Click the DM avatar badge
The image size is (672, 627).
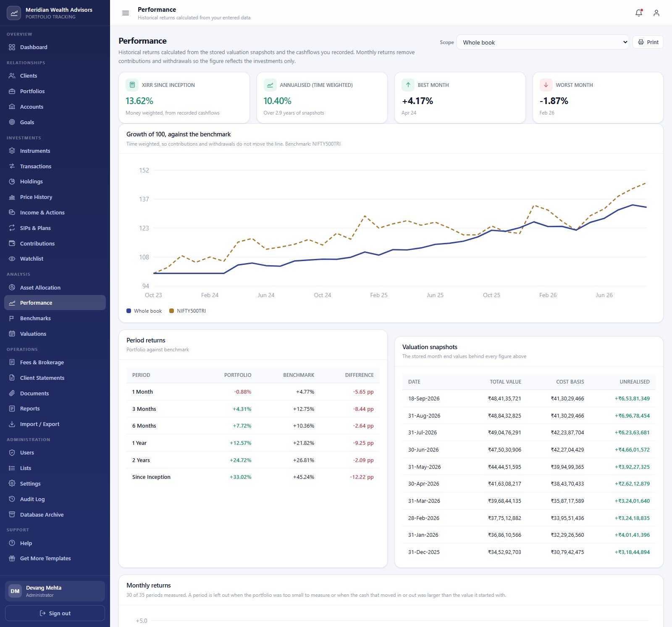[x=15, y=591]
